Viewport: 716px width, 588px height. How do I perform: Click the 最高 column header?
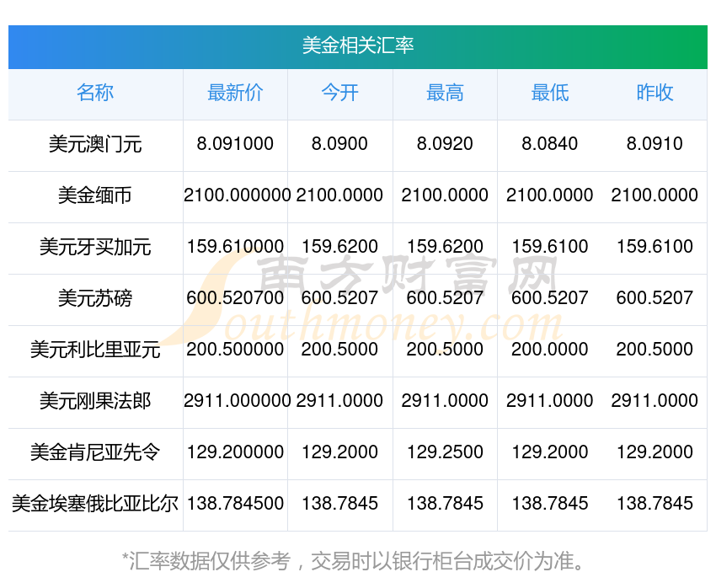[445, 93]
